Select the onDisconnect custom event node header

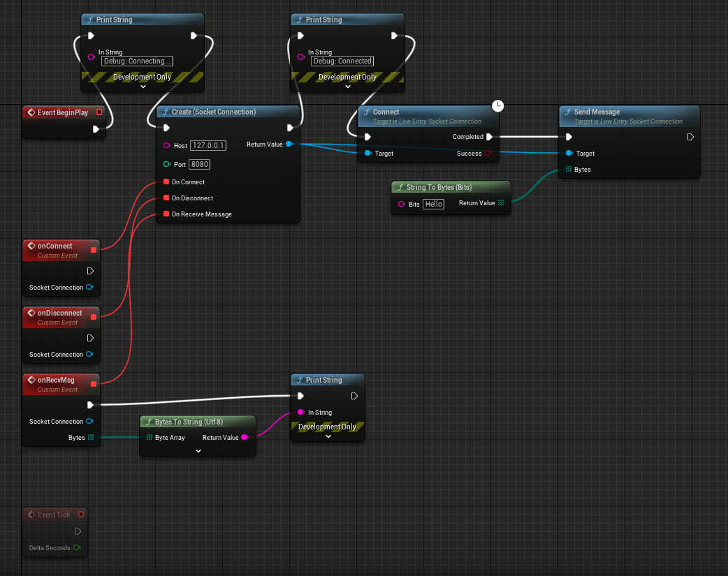(59, 313)
